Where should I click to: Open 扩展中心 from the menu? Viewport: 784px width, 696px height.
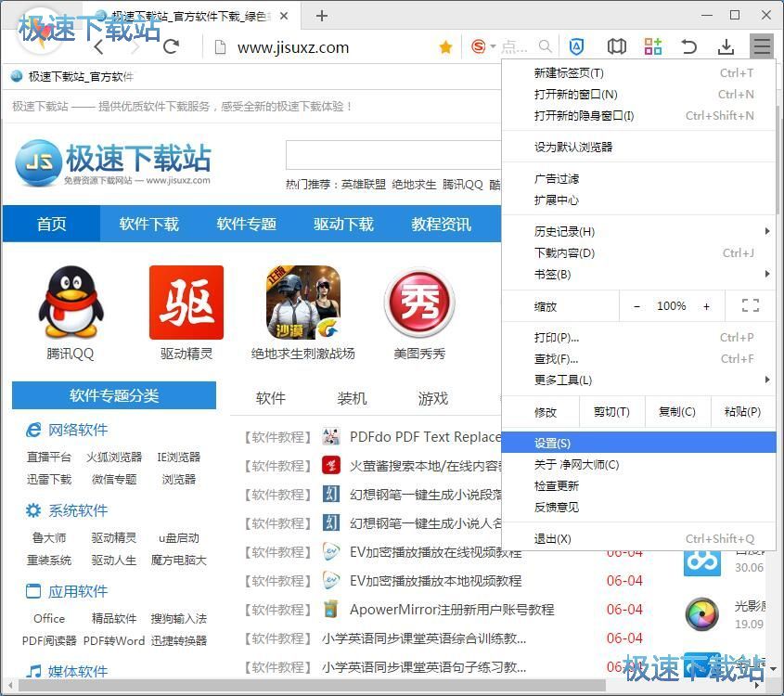coord(639,200)
